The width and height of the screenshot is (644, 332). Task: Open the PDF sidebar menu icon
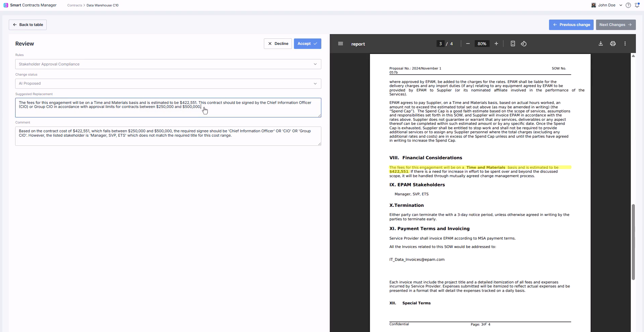(x=341, y=44)
